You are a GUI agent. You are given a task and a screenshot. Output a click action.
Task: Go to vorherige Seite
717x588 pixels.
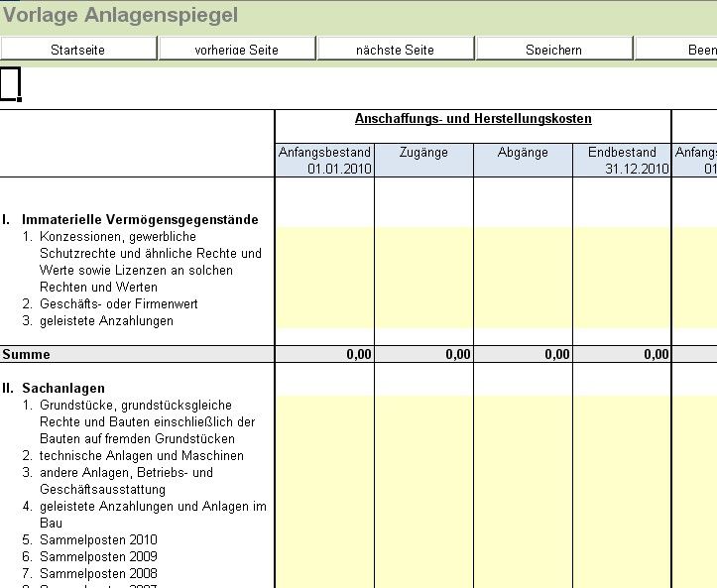click(x=237, y=49)
